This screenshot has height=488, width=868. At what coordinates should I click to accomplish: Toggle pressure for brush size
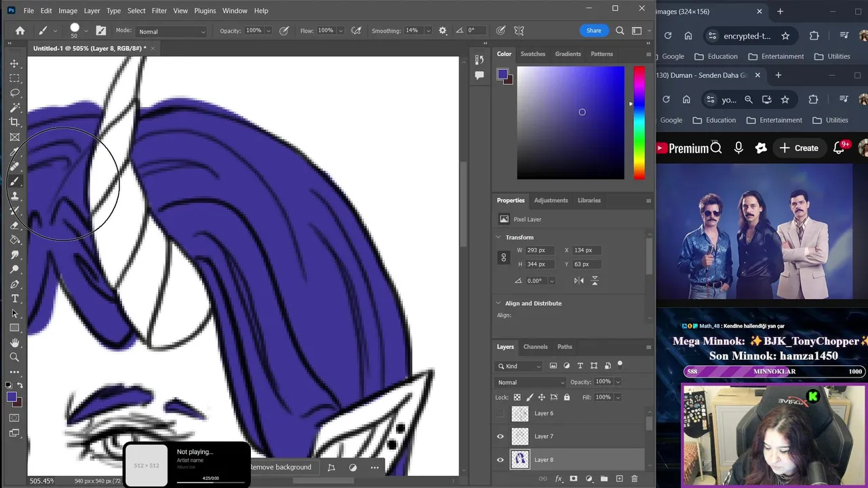point(500,30)
